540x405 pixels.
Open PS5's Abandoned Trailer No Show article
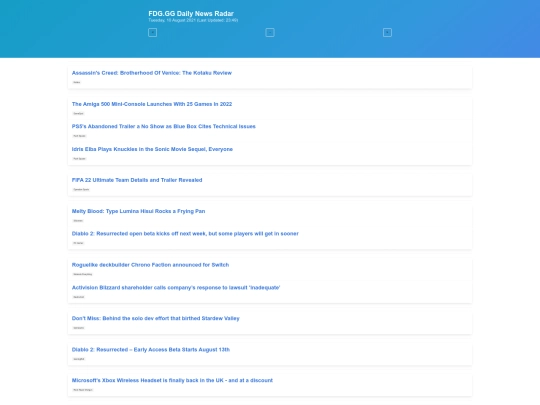pyautogui.click(x=164, y=126)
